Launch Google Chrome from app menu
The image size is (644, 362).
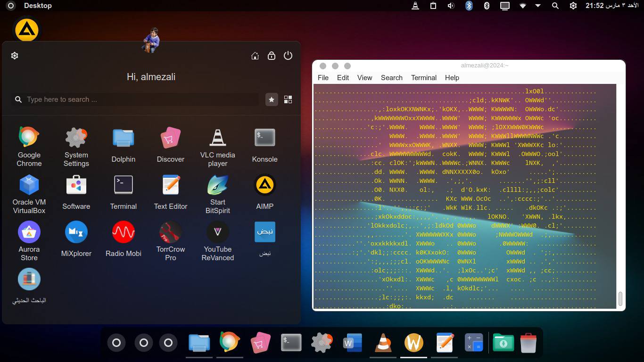tap(29, 147)
